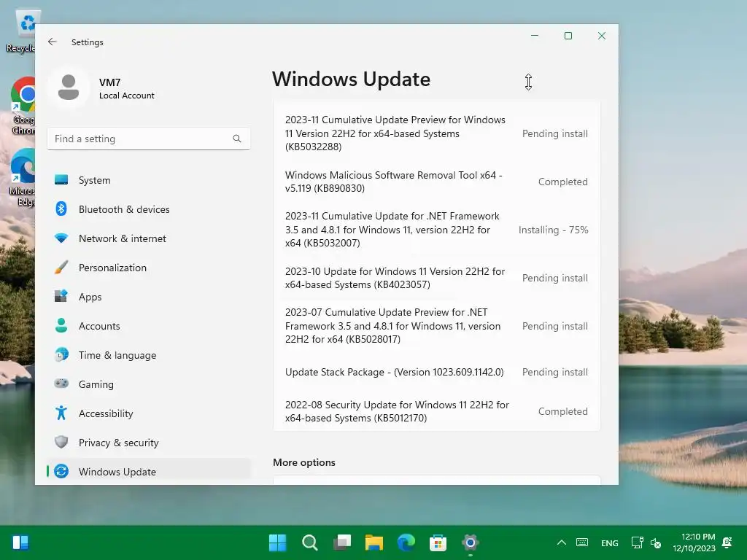Click the Bluetooth icon in sidebar
The width and height of the screenshot is (747, 560).
click(x=61, y=209)
